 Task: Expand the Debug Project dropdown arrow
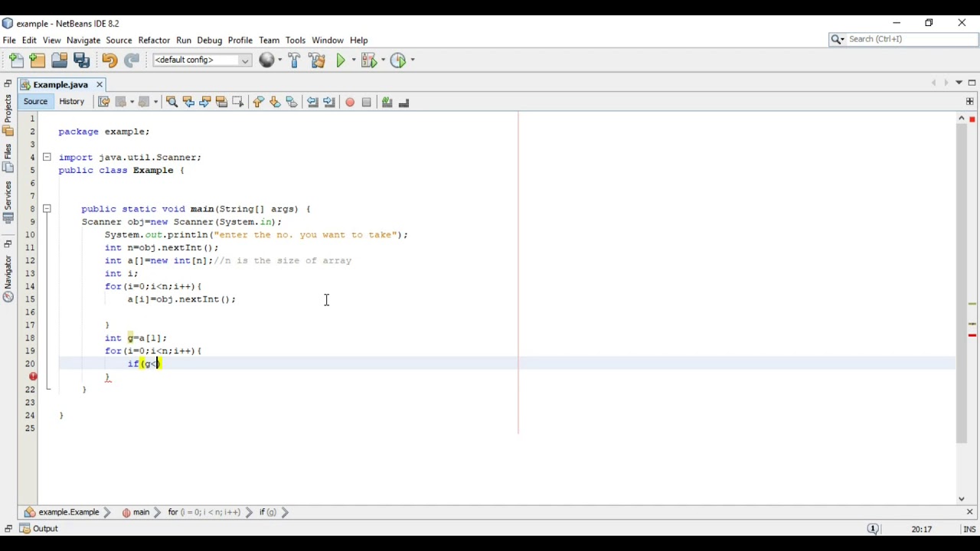click(383, 60)
